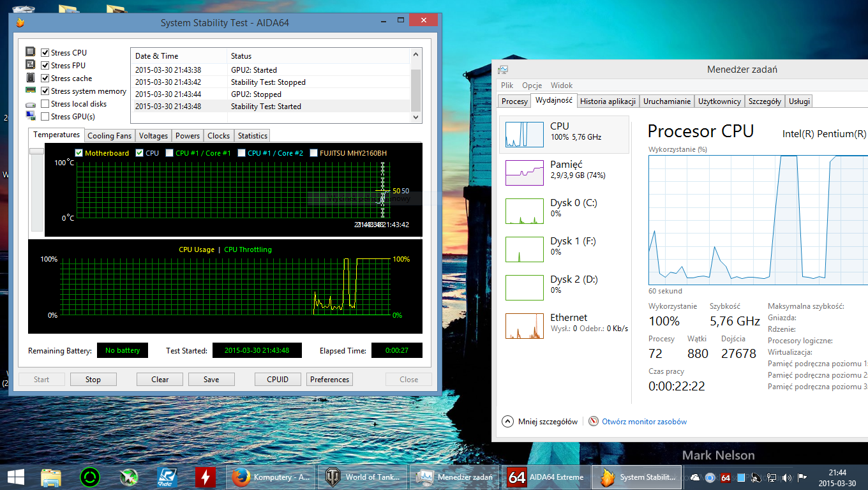Image resolution: width=868 pixels, height=490 pixels.
Task: Click the network icon in the system tray
Action: [x=772, y=477]
